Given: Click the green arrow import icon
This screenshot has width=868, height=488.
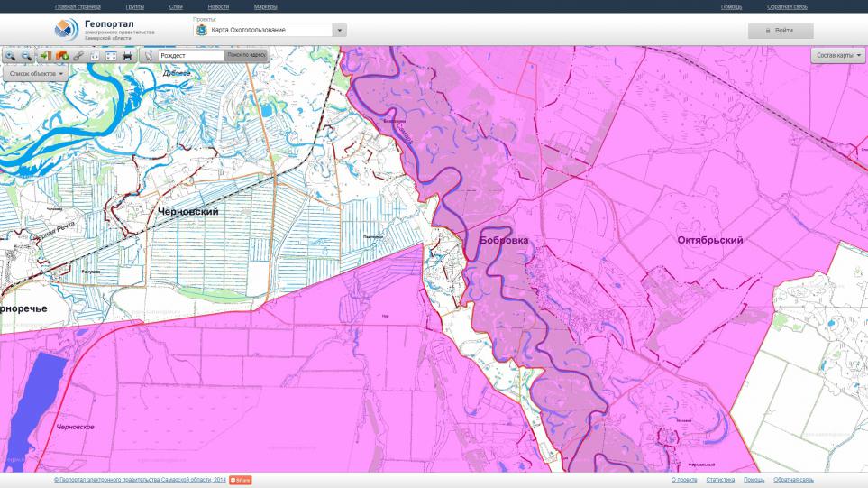Looking at the screenshot, I should click(x=45, y=56).
